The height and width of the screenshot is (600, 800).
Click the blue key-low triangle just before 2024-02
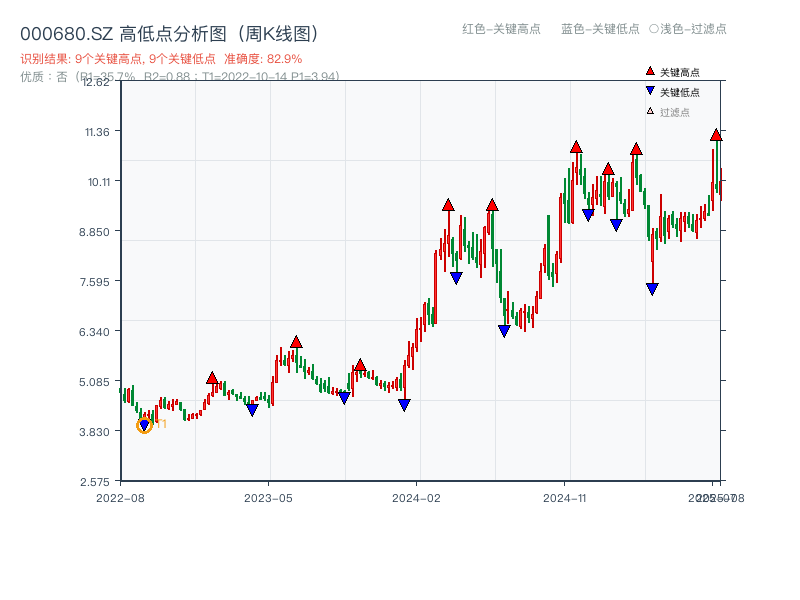(x=404, y=405)
